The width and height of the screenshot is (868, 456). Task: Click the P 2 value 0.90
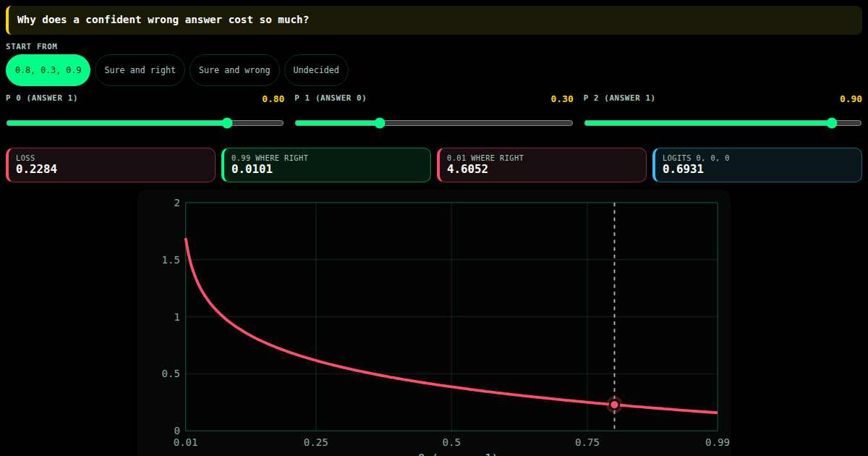[851, 99]
